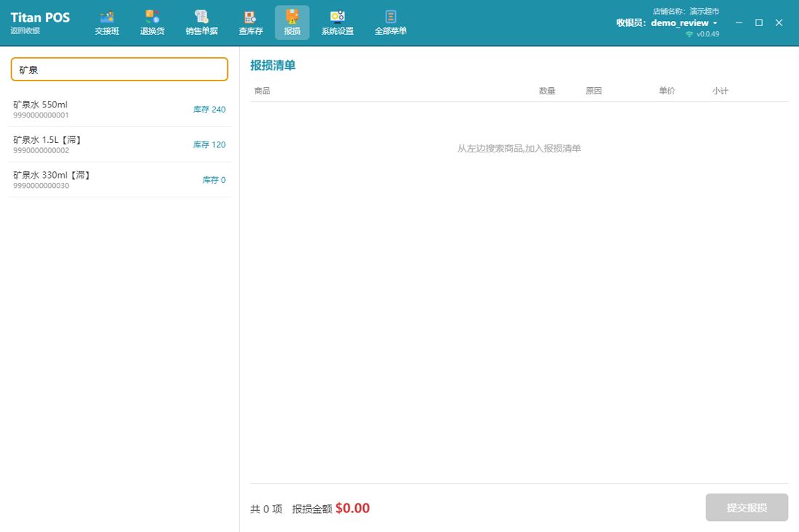Click the 数量 column header
Viewport: 799px width, 532px height.
click(x=547, y=91)
